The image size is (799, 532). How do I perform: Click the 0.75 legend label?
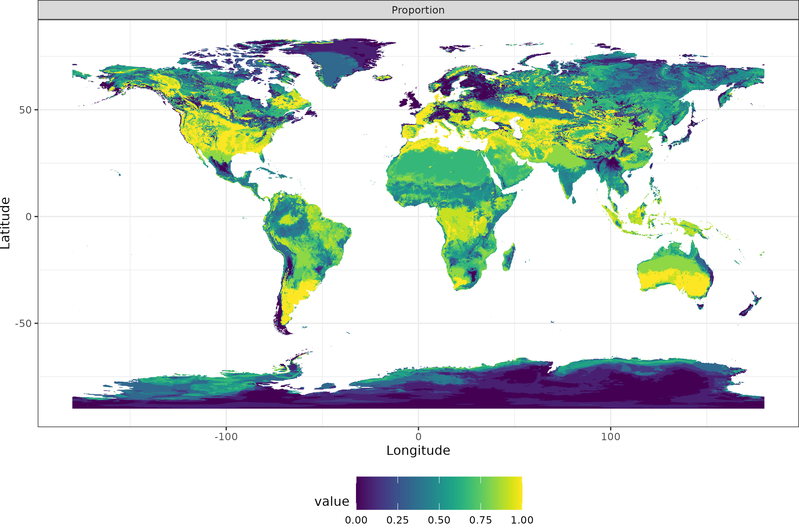coord(480,520)
